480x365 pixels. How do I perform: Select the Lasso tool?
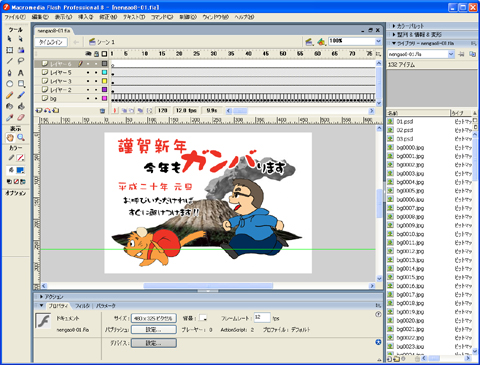[21, 61]
